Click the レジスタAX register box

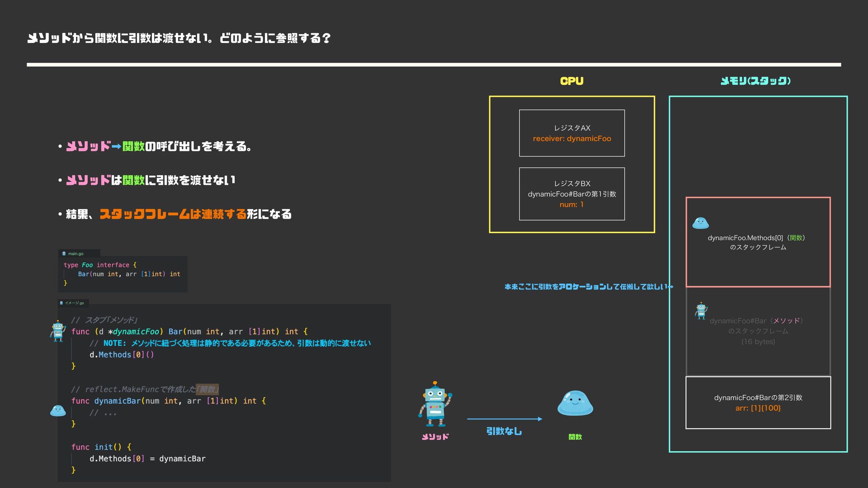[571, 133]
